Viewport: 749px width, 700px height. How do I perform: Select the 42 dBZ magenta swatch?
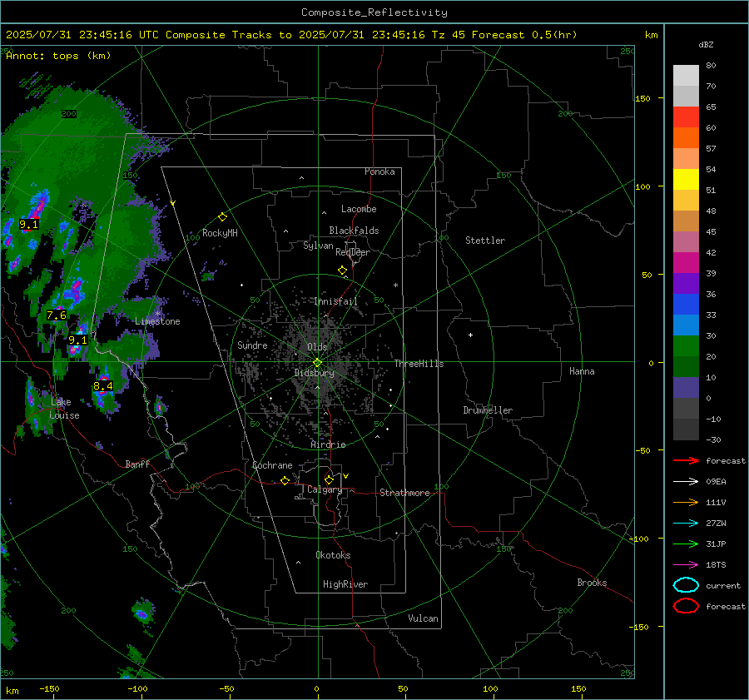pyautogui.click(x=686, y=262)
